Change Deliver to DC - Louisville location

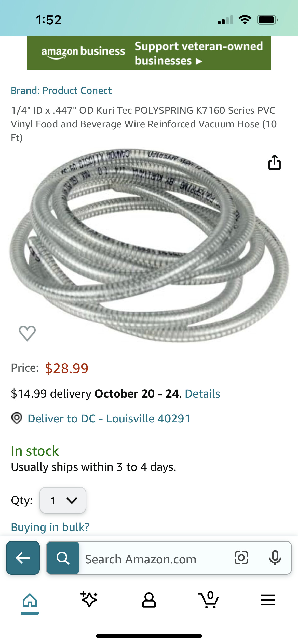point(109,418)
